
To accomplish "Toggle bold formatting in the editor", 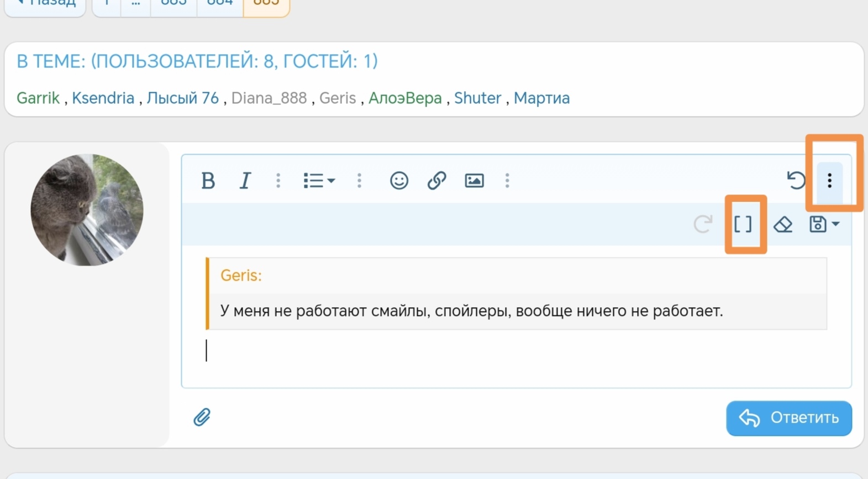I will click(x=208, y=181).
